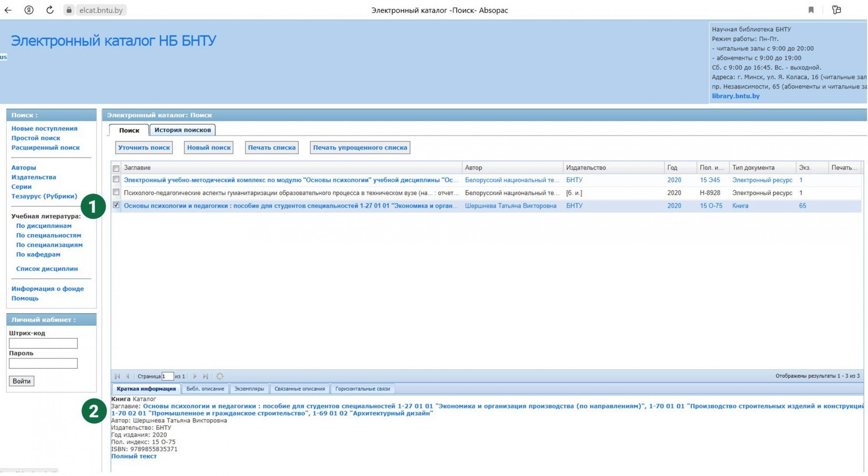Uncheck the "Основы психологии и педагогики" row checkbox
Image resolution: width=868 pixels, height=476 pixels.
click(x=116, y=205)
